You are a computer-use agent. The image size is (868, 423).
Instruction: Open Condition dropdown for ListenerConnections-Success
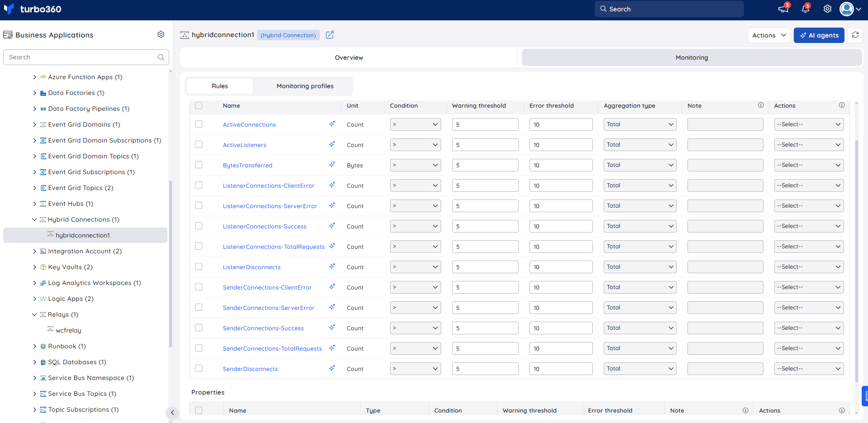pos(415,226)
